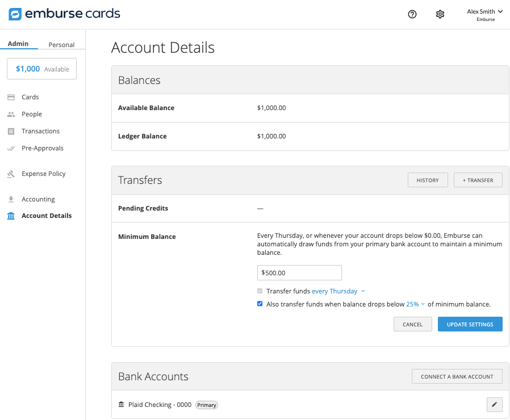The image size is (510, 420).
Task: Go to Pre-Approvals in the sidebar
Action: tap(42, 148)
